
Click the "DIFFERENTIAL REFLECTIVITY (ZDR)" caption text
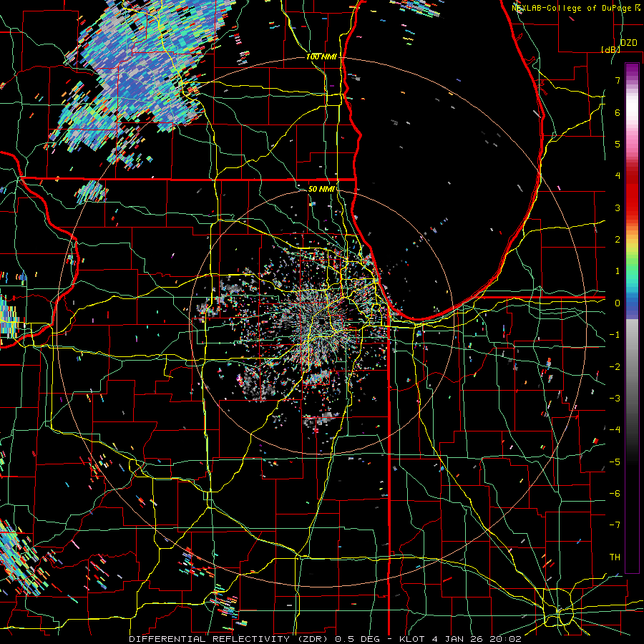230,639
